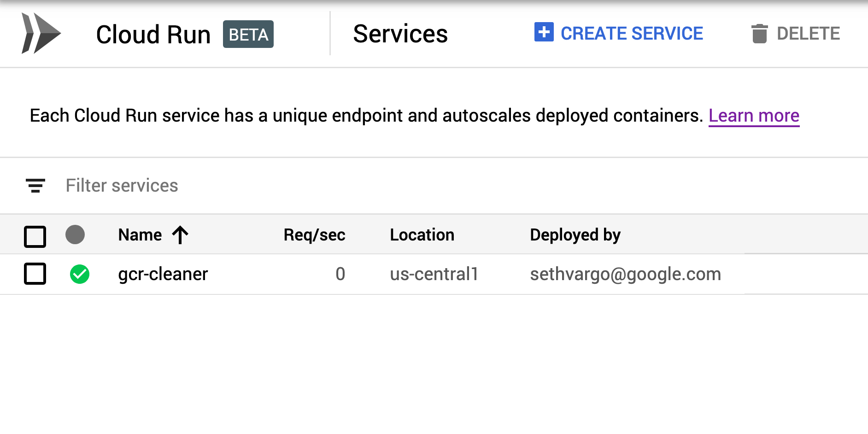Click the blue plus icon
Image resolution: width=868 pixels, height=434 pixels.
(544, 32)
